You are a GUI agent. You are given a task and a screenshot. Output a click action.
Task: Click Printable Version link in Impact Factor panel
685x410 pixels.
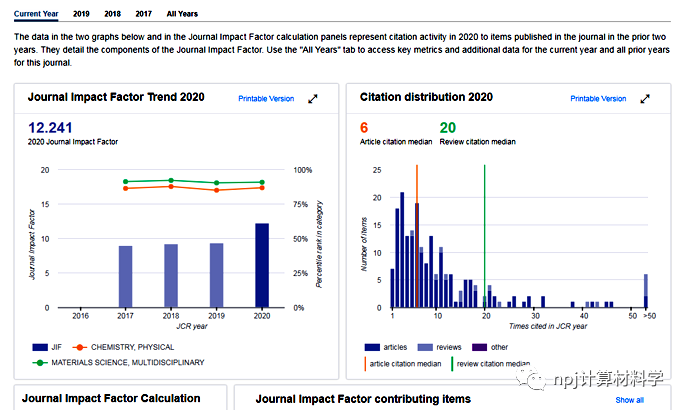tap(266, 99)
